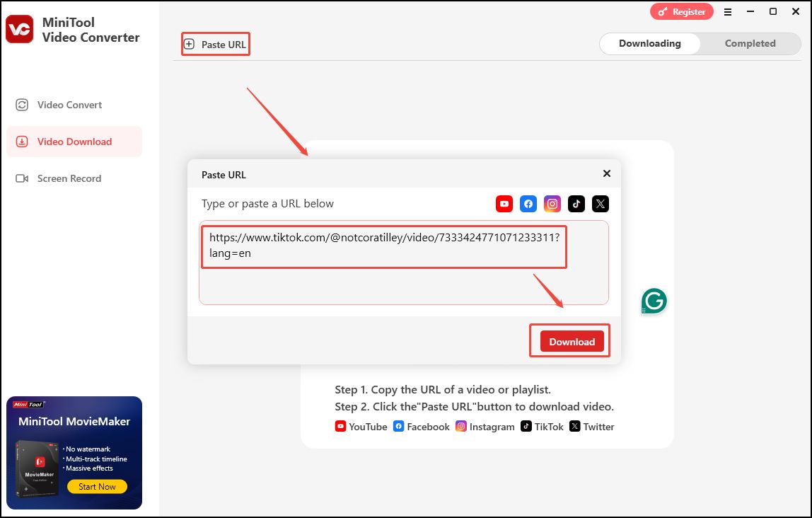Click the MiniTool Video Converter logo icon
Screen dimensions: 812x518
[20, 29]
